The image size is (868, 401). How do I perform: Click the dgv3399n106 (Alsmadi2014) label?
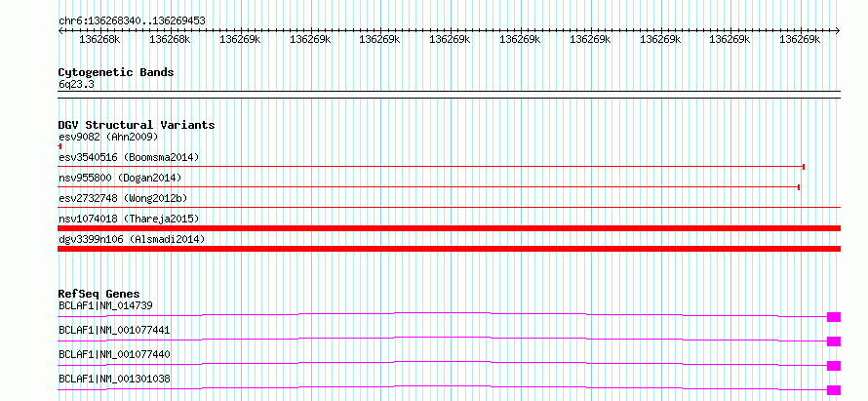pyautogui.click(x=132, y=239)
